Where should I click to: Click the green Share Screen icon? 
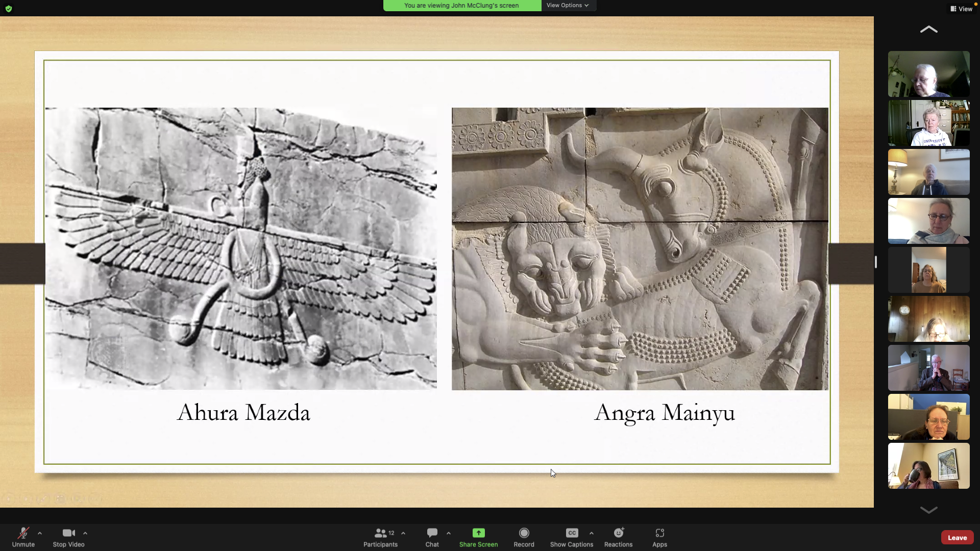coord(478,533)
